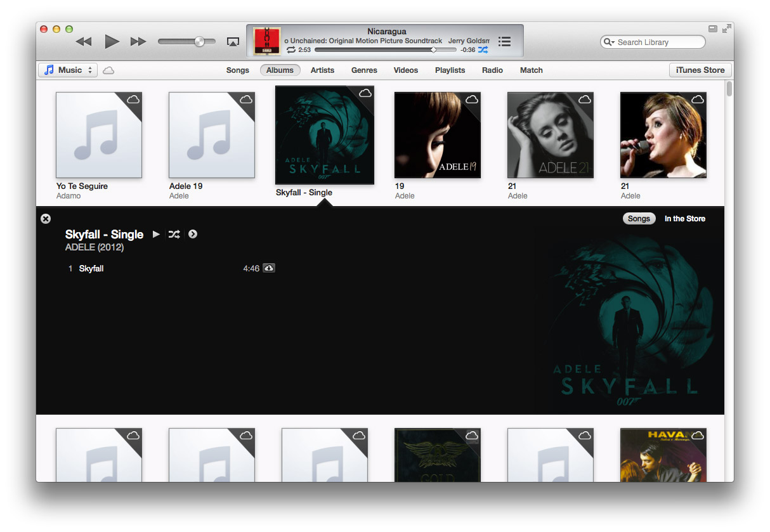Adjust the volume slider knob
The image size is (770, 532).
[x=200, y=42]
